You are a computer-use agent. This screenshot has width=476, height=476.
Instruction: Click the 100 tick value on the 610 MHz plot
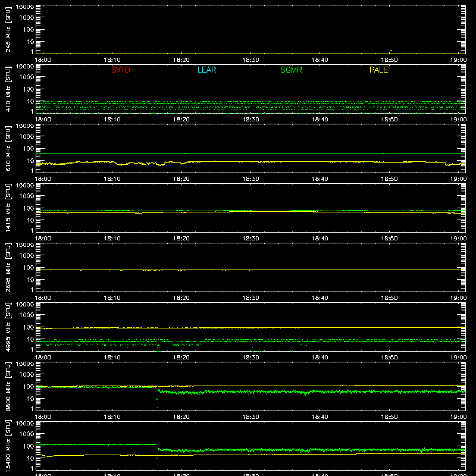(29, 149)
